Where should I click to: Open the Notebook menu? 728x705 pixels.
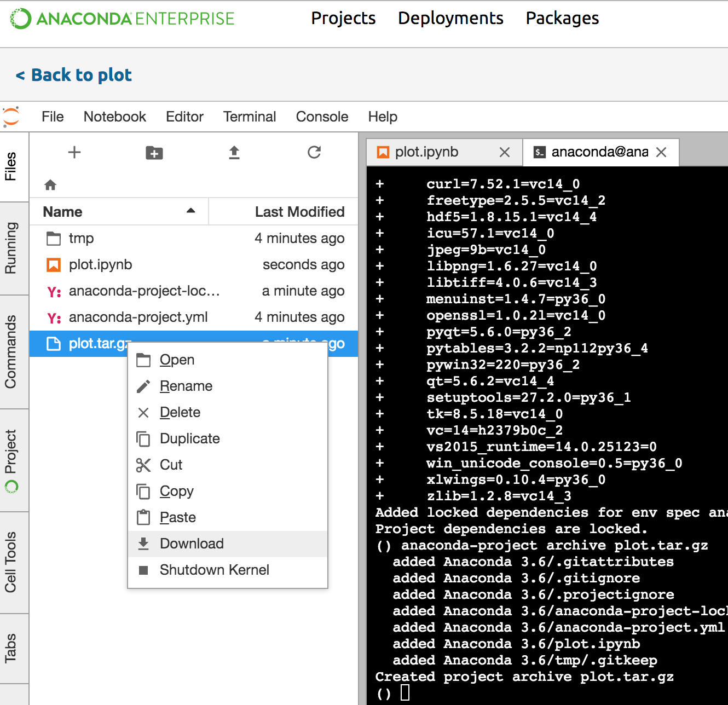115,117
